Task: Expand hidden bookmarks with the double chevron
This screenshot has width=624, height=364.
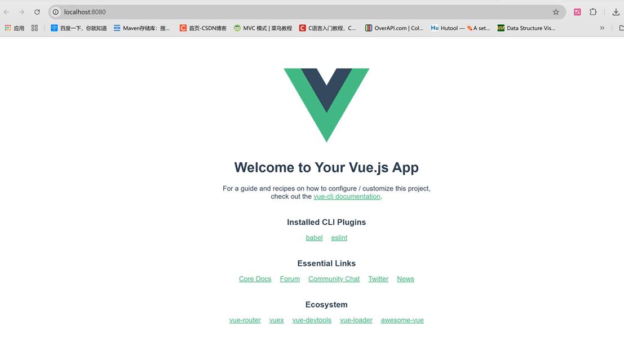Action: coord(602,28)
